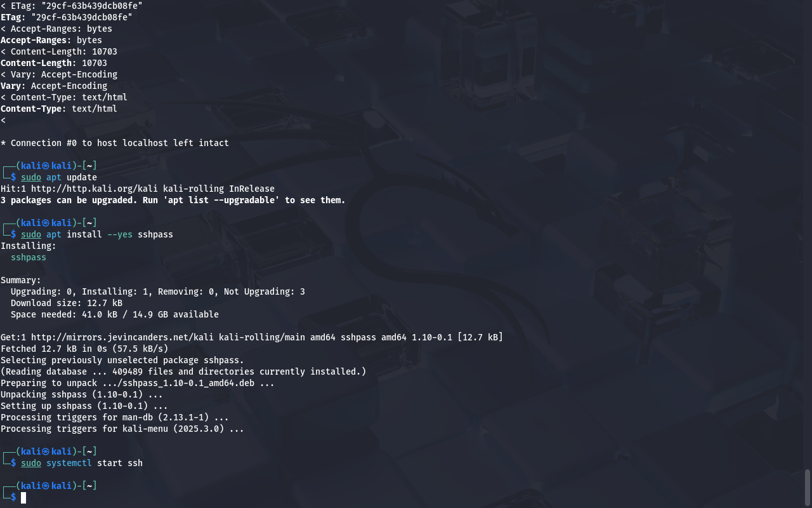Click the bold 'Content-Type' text/html line
This screenshot has width=812, height=508.
(59, 109)
